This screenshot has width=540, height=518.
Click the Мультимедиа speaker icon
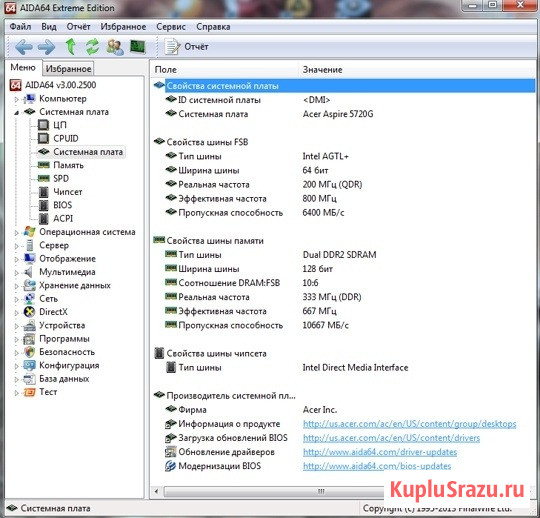click(x=29, y=272)
